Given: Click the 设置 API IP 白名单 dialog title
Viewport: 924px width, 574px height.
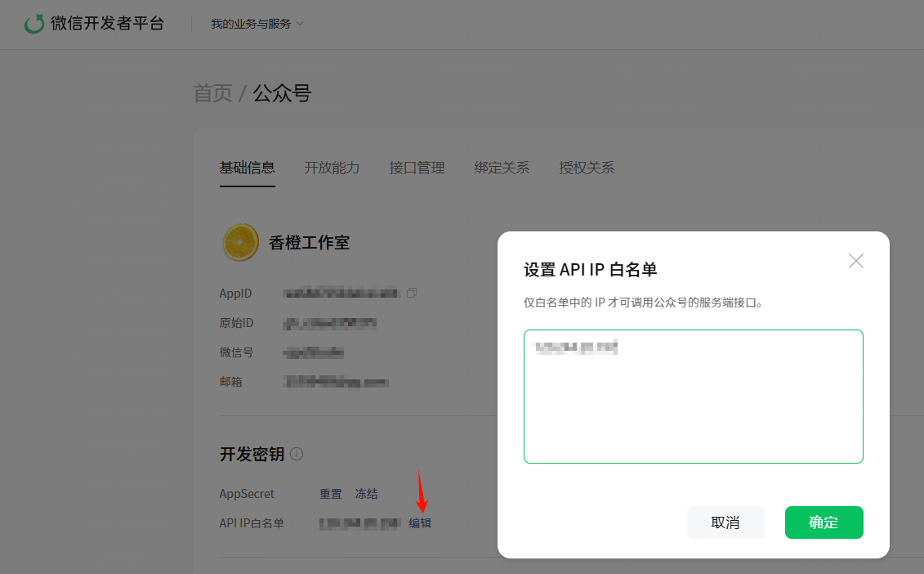Looking at the screenshot, I should pyautogui.click(x=591, y=270).
